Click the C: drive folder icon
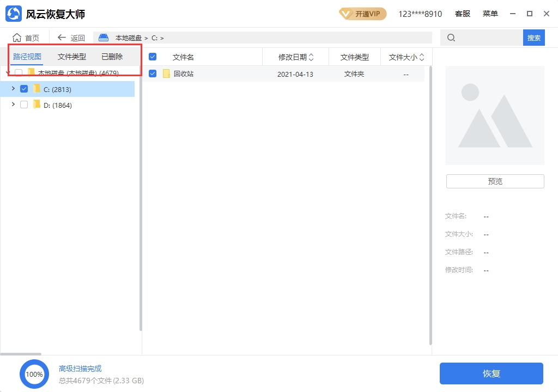The width and height of the screenshot is (558, 392). click(37, 89)
